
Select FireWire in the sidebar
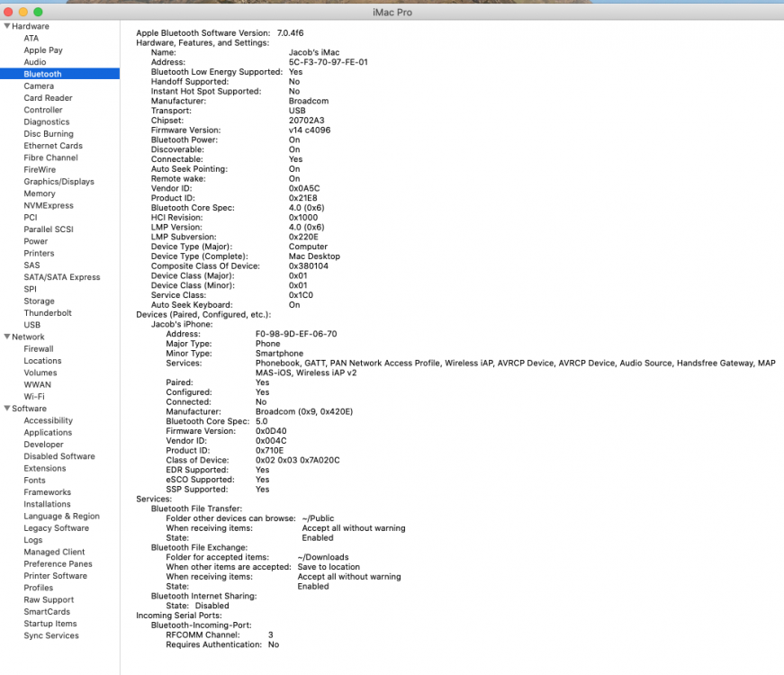[x=40, y=169]
